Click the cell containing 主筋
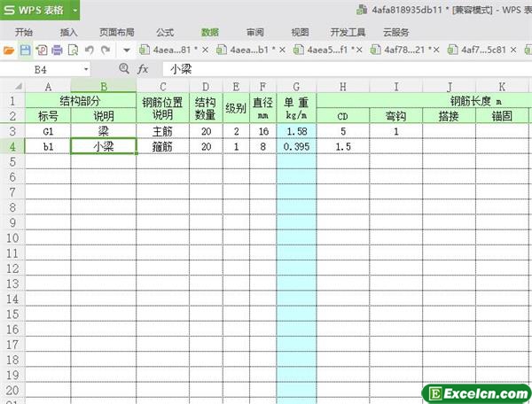Viewport: 532px width, 404px height. click(x=163, y=131)
